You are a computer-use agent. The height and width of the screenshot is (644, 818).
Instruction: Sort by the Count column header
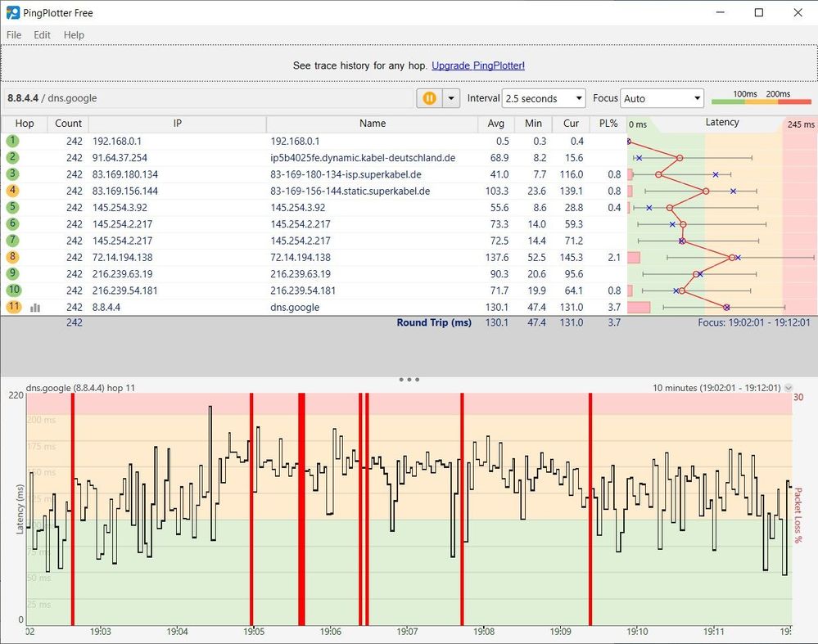68,124
